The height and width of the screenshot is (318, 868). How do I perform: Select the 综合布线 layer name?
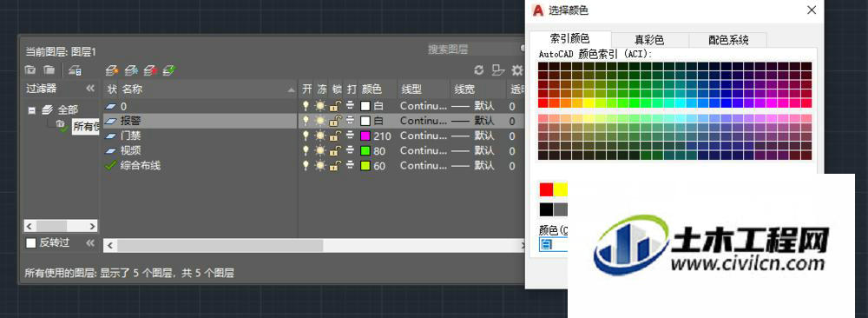pos(141,166)
